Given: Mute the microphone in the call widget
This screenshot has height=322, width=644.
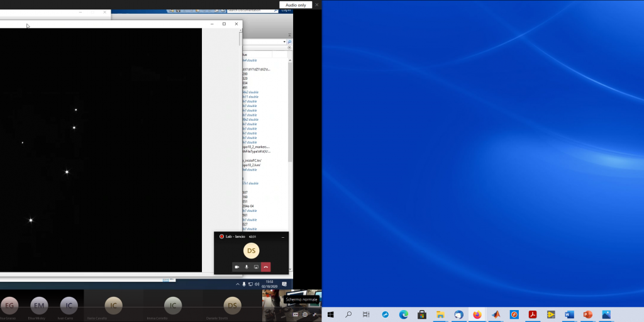Looking at the screenshot, I should (247, 267).
